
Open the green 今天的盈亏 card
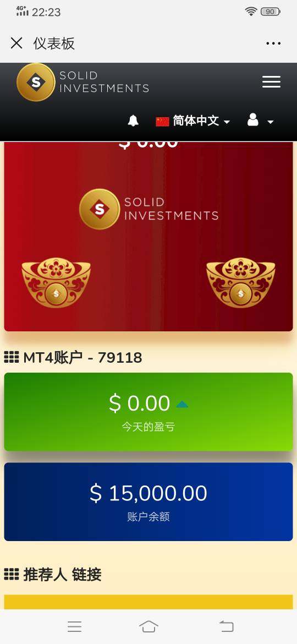coord(148,412)
